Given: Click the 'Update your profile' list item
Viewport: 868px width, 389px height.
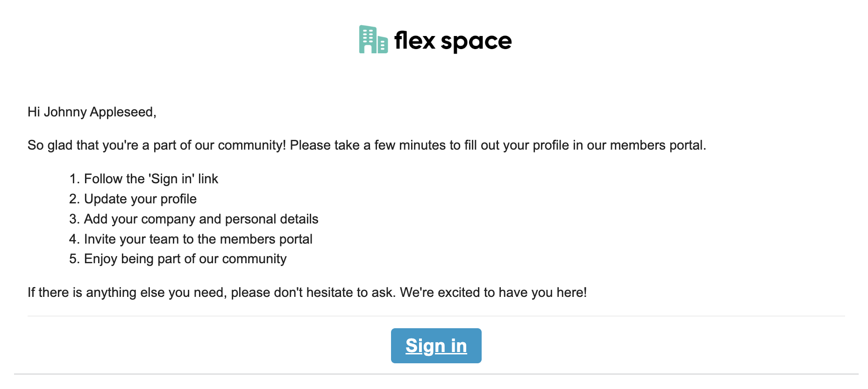Looking at the screenshot, I should tap(140, 199).
